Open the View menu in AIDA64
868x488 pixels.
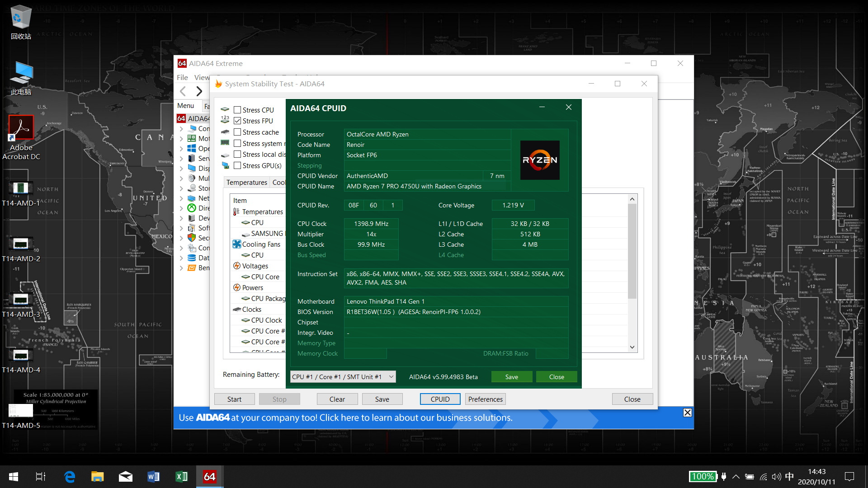pos(202,77)
